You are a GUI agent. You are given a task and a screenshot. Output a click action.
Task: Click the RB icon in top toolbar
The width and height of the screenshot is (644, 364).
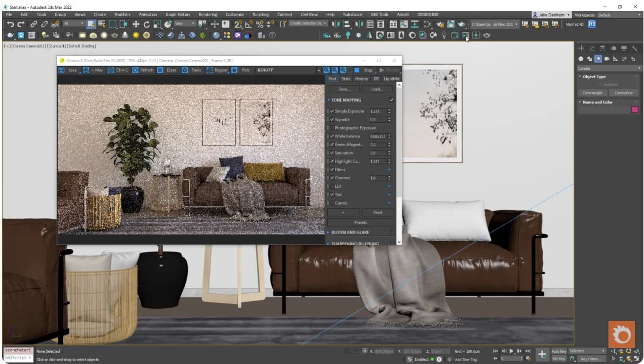click(x=592, y=24)
